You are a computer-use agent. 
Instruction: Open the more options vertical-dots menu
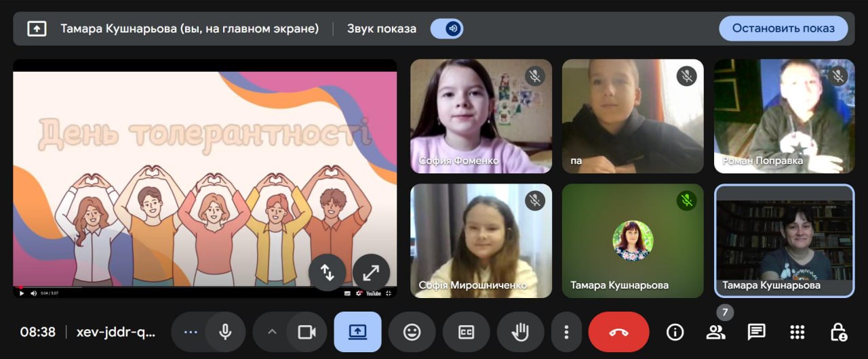pos(566,332)
